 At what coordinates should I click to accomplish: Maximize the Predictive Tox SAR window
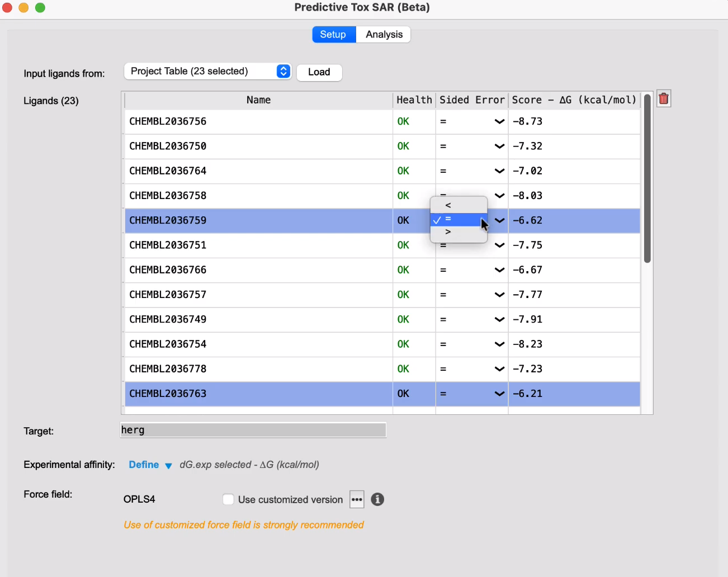[x=40, y=8]
